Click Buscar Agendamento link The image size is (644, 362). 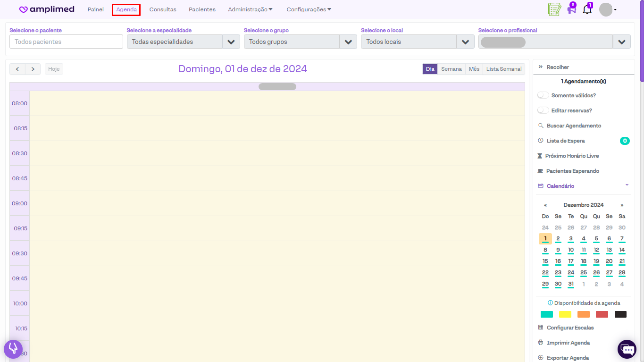click(x=574, y=126)
